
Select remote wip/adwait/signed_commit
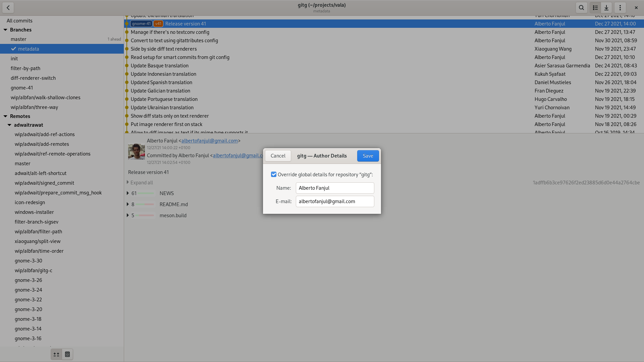point(62,183)
